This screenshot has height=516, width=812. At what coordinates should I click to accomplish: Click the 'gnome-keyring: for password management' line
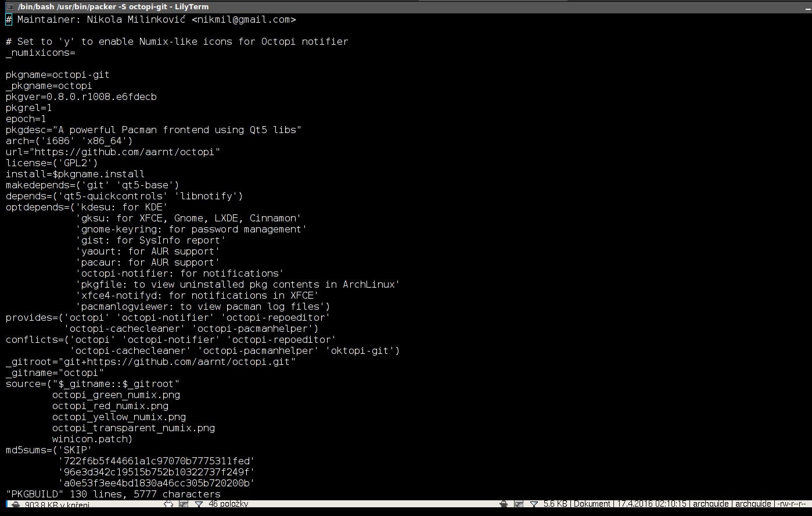click(192, 229)
